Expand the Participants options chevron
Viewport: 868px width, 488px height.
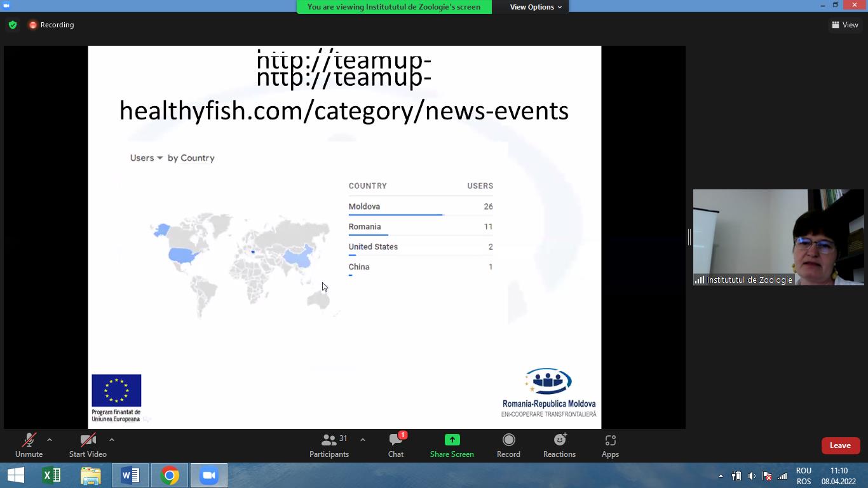point(363,440)
